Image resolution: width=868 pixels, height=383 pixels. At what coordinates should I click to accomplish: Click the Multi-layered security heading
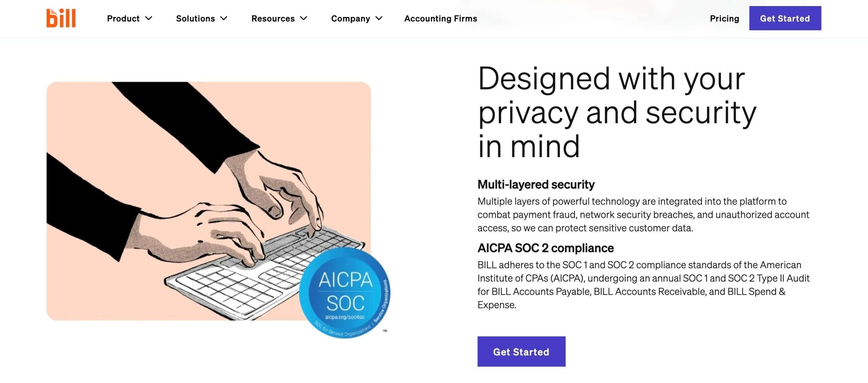pyautogui.click(x=536, y=184)
